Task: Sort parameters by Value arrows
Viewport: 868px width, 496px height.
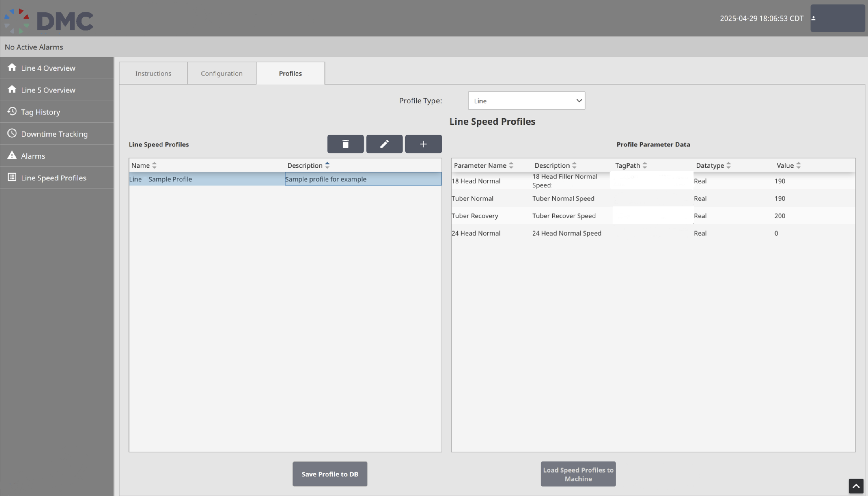Action: point(798,165)
